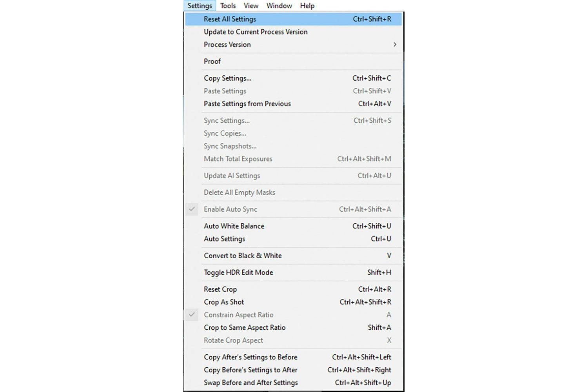Click the Proof menu item
The width and height of the screenshot is (588, 392).
click(x=212, y=62)
